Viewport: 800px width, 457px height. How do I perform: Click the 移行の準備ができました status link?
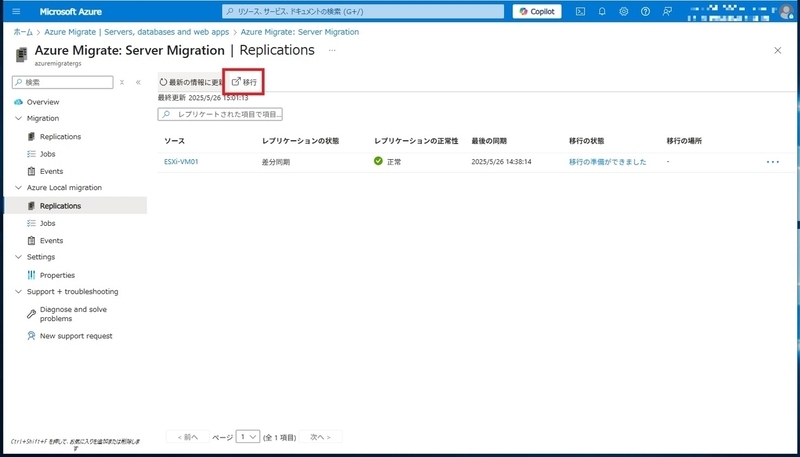(608, 162)
